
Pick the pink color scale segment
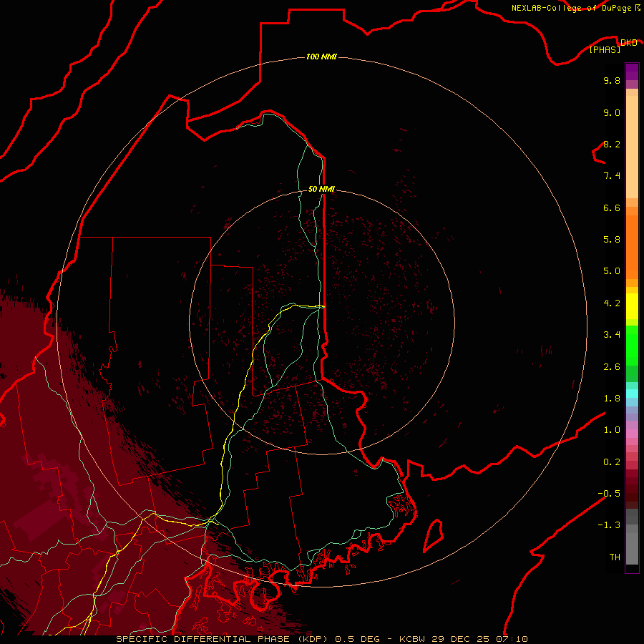(x=632, y=434)
